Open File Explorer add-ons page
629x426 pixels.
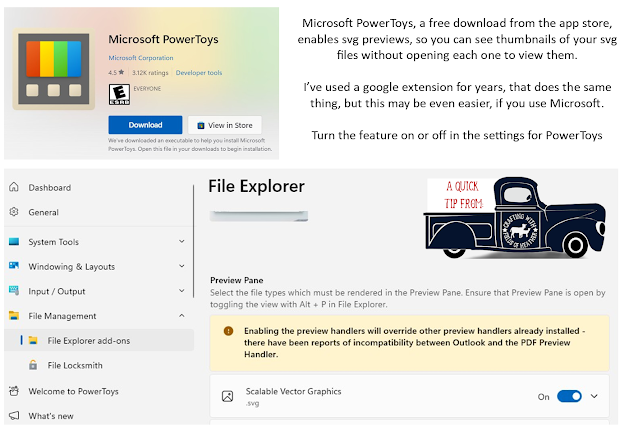(x=88, y=341)
